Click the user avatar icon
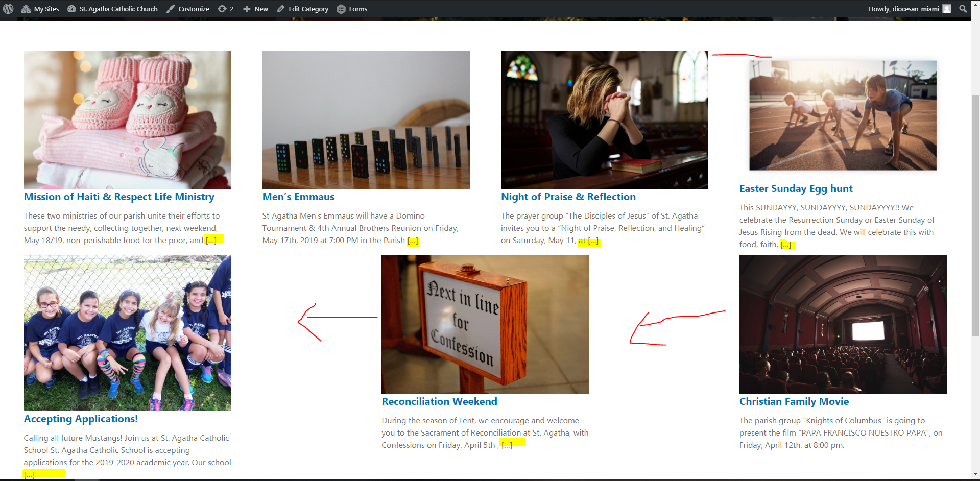 pos(946,9)
